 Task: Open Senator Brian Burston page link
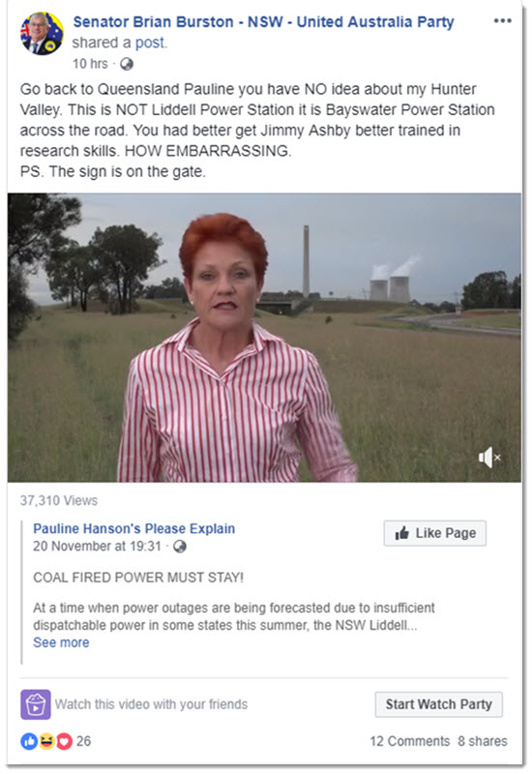pyautogui.click(x=263, y=21)
